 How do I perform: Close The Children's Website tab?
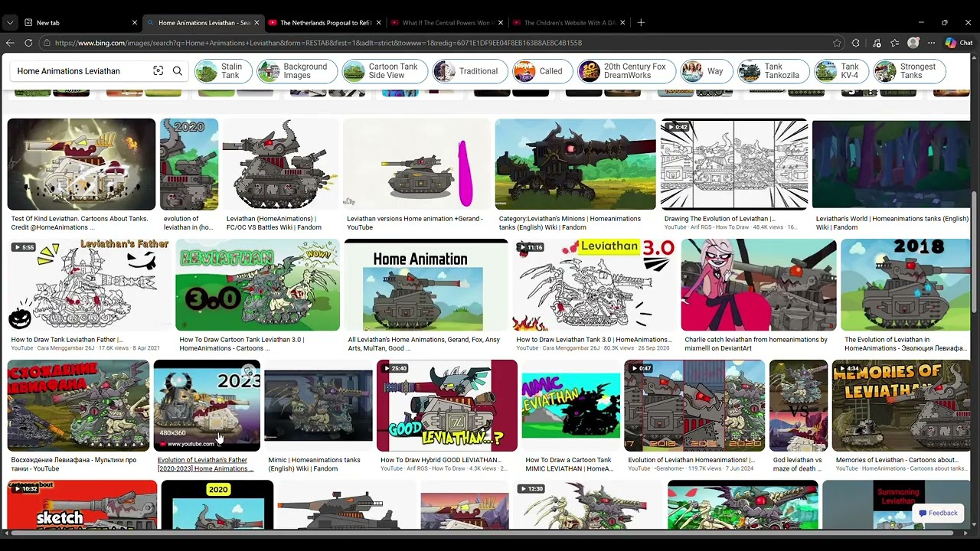(622, 23)
